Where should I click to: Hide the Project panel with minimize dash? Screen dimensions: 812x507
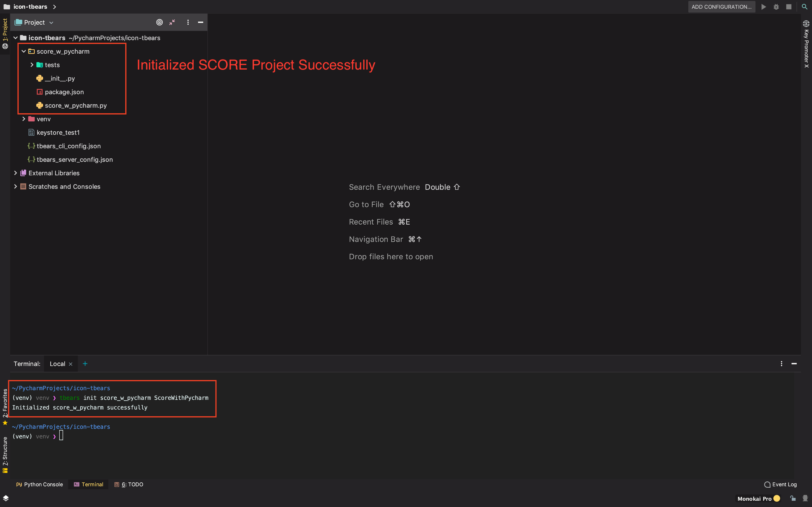point(201,22)
